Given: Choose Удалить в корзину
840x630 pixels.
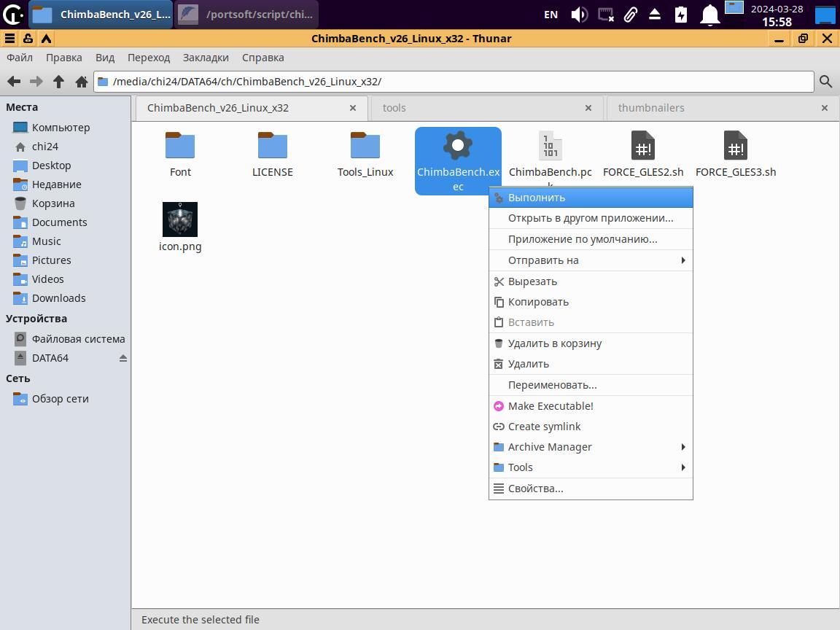Looking at the screenshot, I should 591,343.
